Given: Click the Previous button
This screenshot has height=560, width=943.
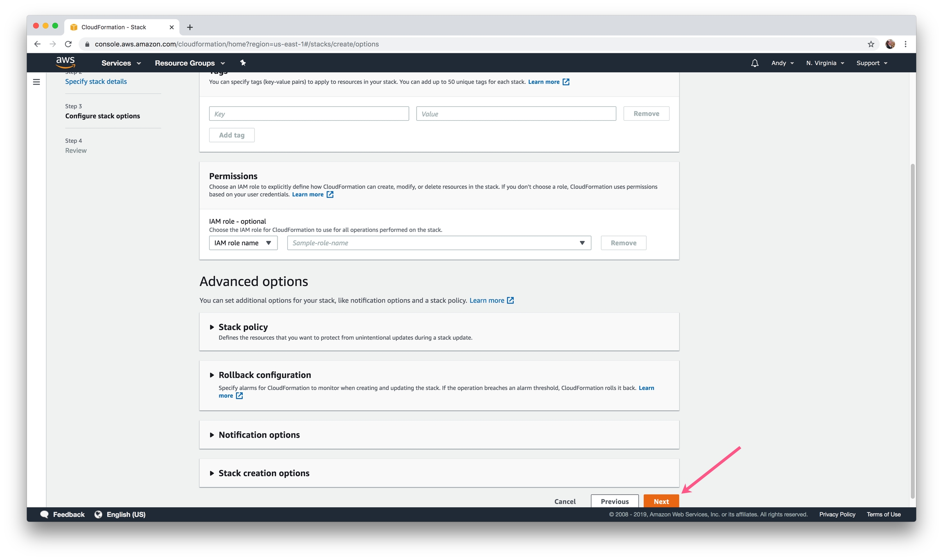Looking at the screenshot, I should tap(615, 501).
